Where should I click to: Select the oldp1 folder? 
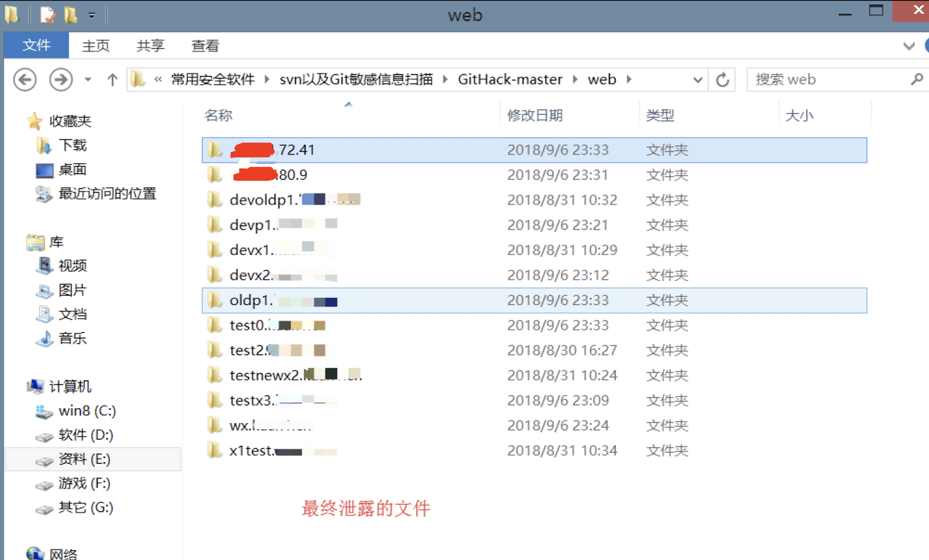tap(534, 300)
